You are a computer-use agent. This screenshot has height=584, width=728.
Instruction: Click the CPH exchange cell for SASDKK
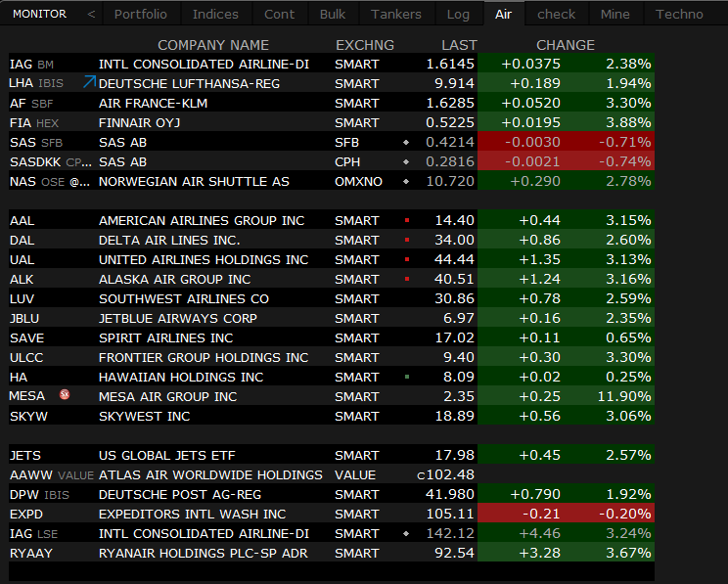[347, 162]
